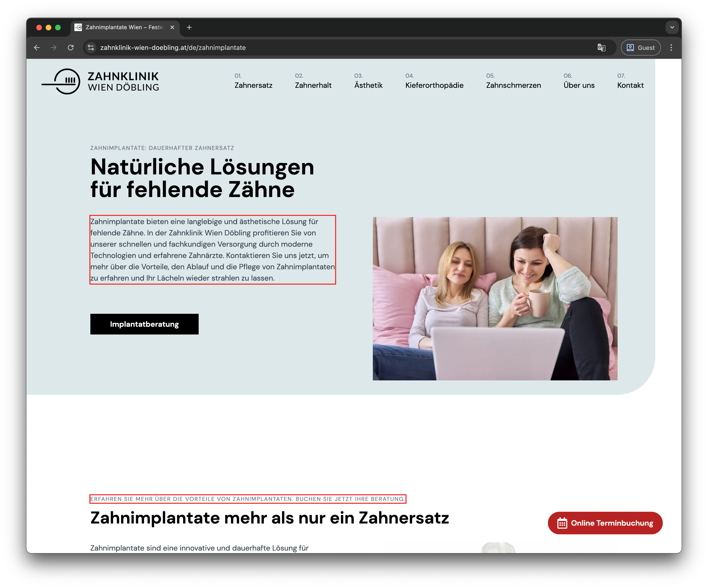Open Google Translate for this page
Viewport: 708px width, 588px height.
[x=601, y=48]
